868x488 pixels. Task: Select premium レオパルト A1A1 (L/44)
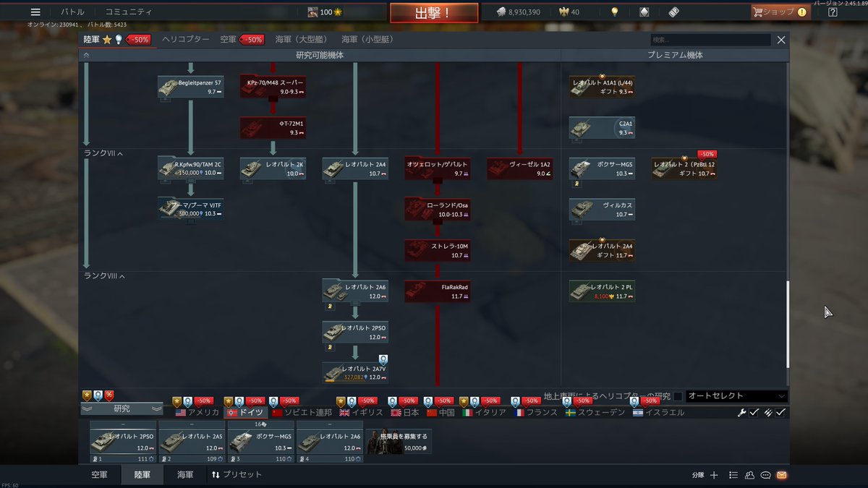602,87
